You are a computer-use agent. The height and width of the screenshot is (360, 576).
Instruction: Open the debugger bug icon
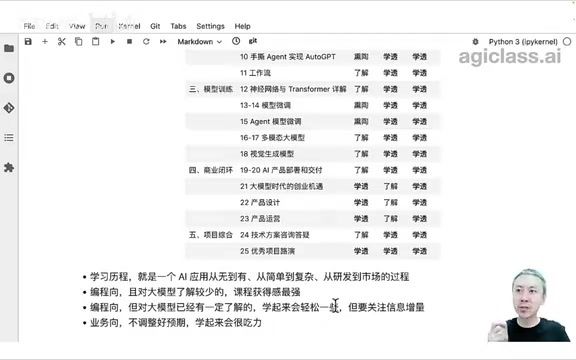coord(475,42)
